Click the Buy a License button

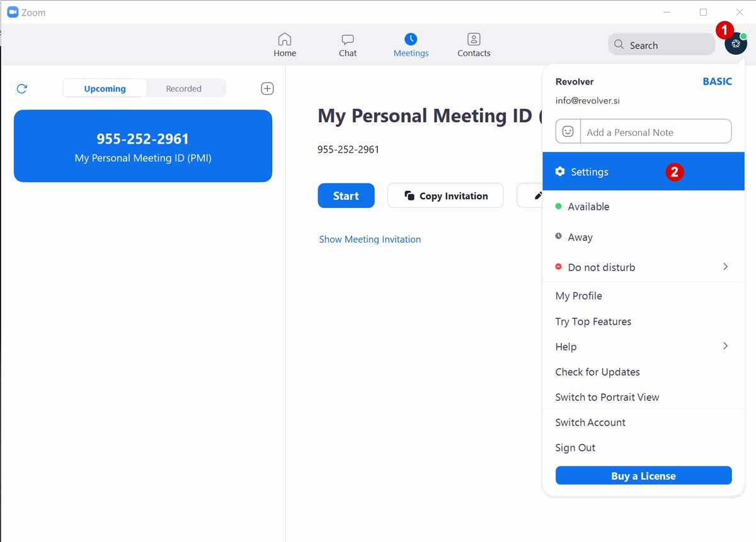[x=643, y=476]
